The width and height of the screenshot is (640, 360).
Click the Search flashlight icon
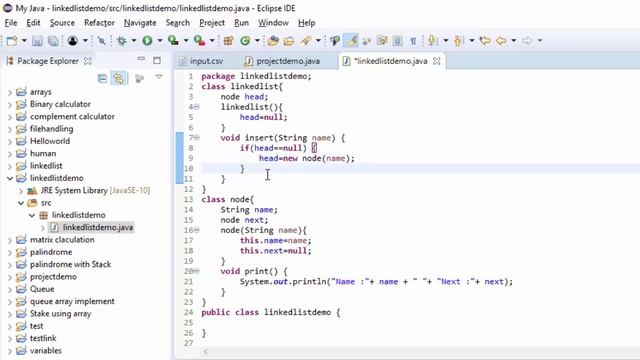point(306,40)
